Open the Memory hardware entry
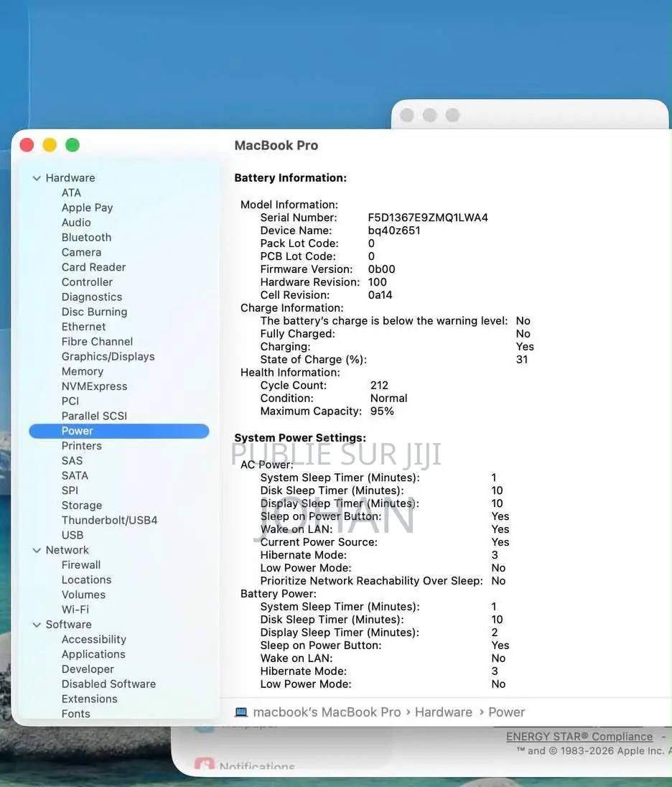This screenshot has height=787, width=672. (83, 371)
